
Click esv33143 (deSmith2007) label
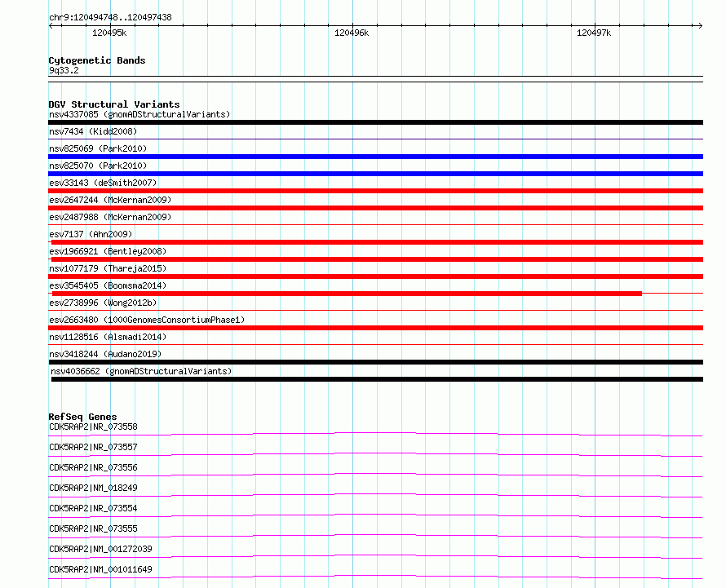pos(103,183)
